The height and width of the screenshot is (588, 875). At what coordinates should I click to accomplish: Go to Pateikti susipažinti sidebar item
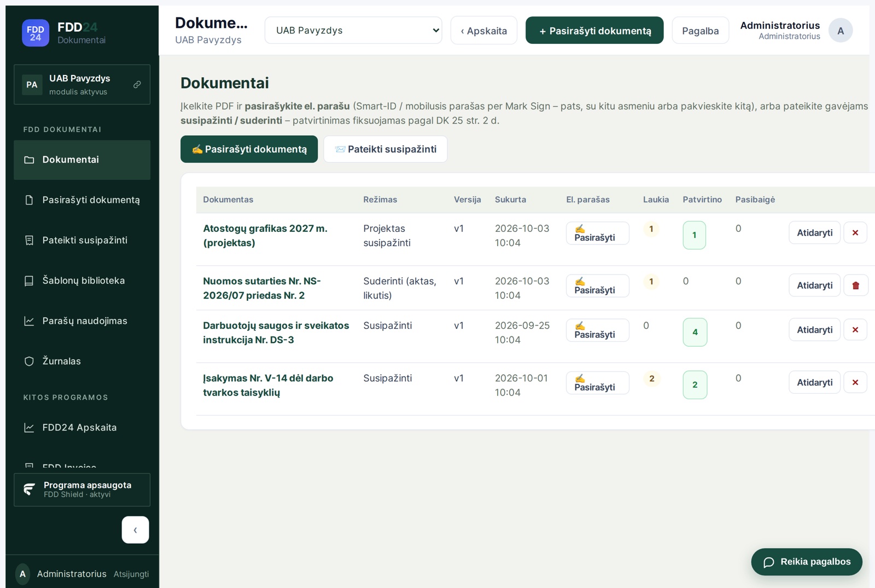coord(82,240)
